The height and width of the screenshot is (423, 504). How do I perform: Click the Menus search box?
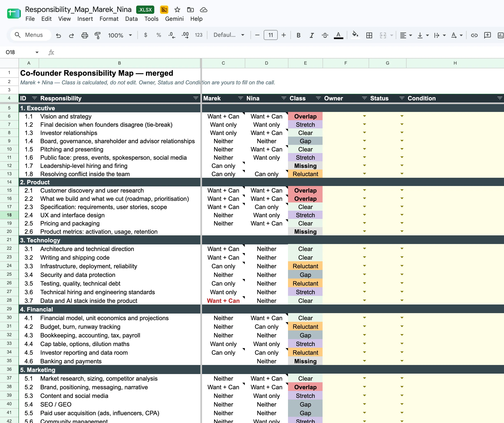coord(31,35)
